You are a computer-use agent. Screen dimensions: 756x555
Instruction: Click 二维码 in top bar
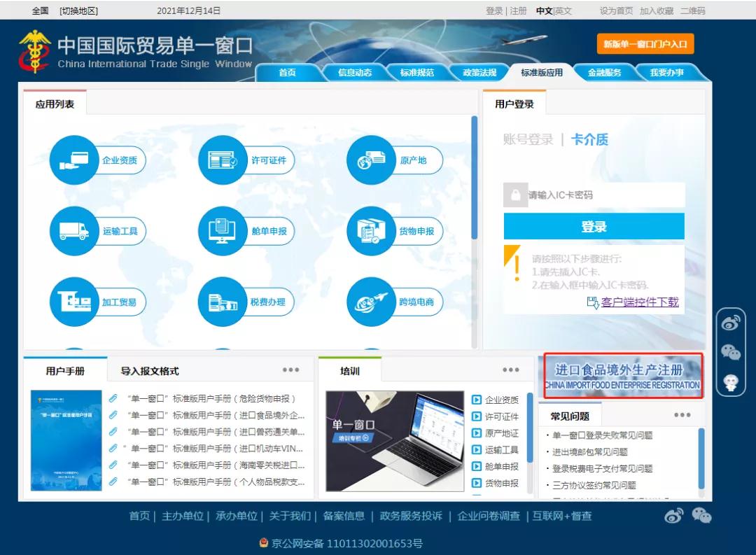click(x=693, y=10)
